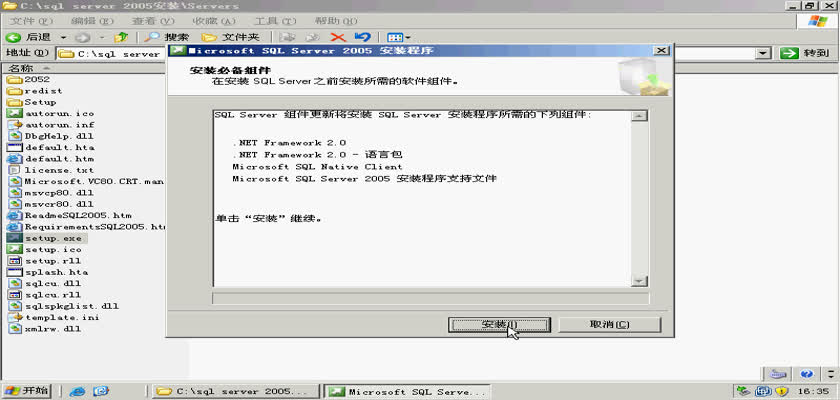Select default.htm file icon
This screenshot has height=400, width=840.
15,159
